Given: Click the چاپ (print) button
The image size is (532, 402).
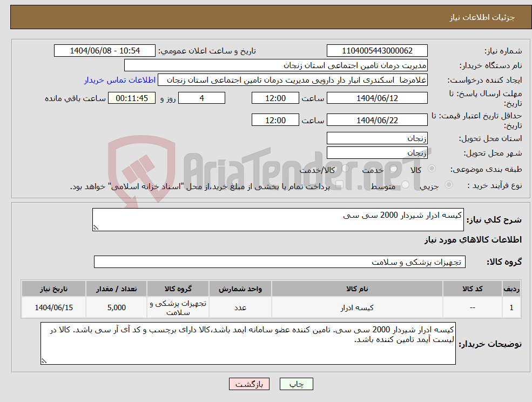Looking at the screenshot, I should 296,384.
